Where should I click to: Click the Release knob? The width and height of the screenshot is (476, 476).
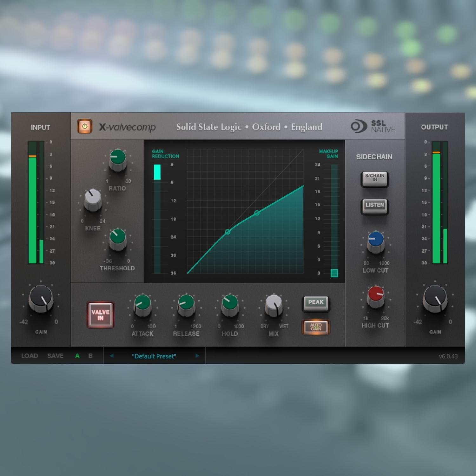click(x=186, y=305)
